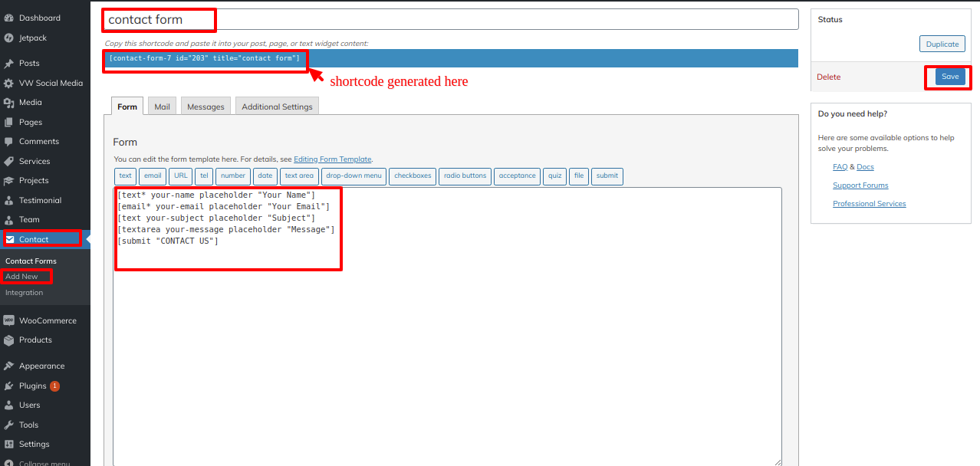
Task: Click the Dashboard gauge icon in sidebar
Action: pos(9,18)
